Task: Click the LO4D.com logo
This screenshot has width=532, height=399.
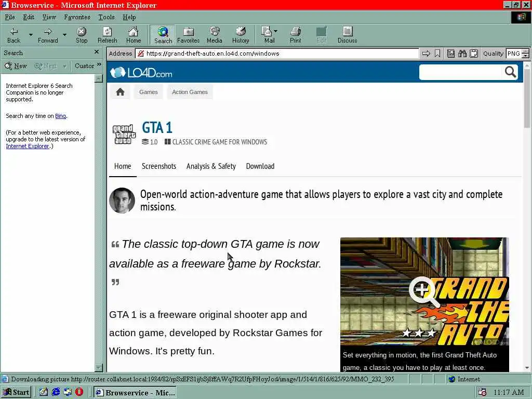Action: coord(141,72)
